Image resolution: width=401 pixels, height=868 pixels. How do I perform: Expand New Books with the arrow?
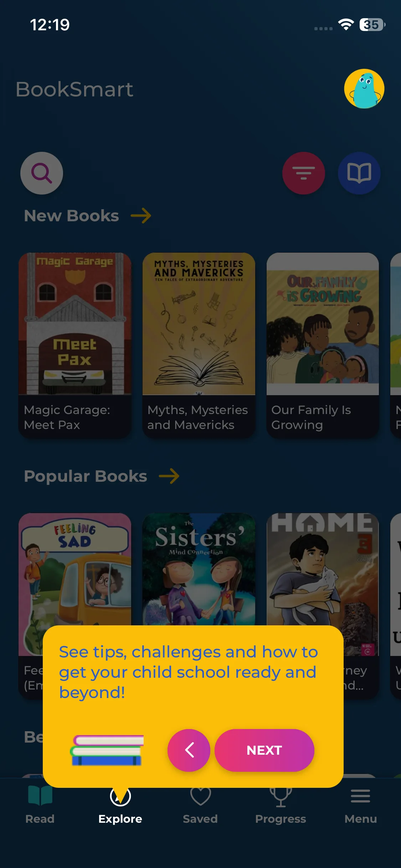pyautogui.click(x=141, y=216)
